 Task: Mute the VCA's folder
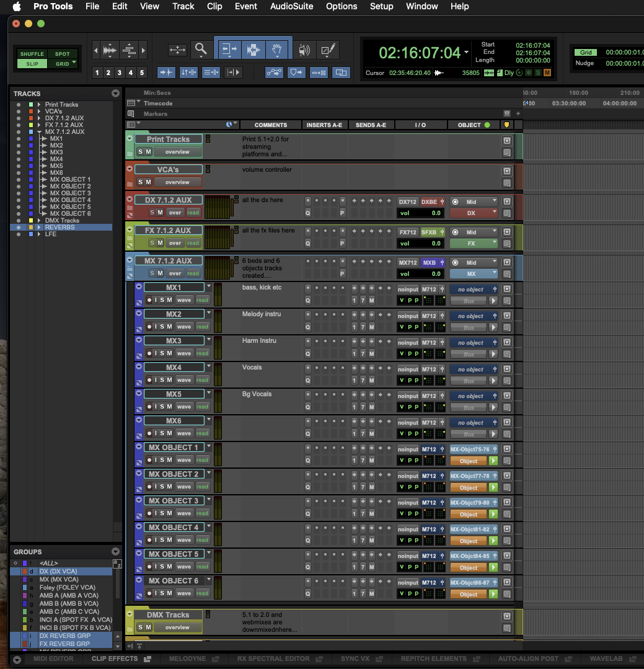pyautogui.click(x=148, y=182)
